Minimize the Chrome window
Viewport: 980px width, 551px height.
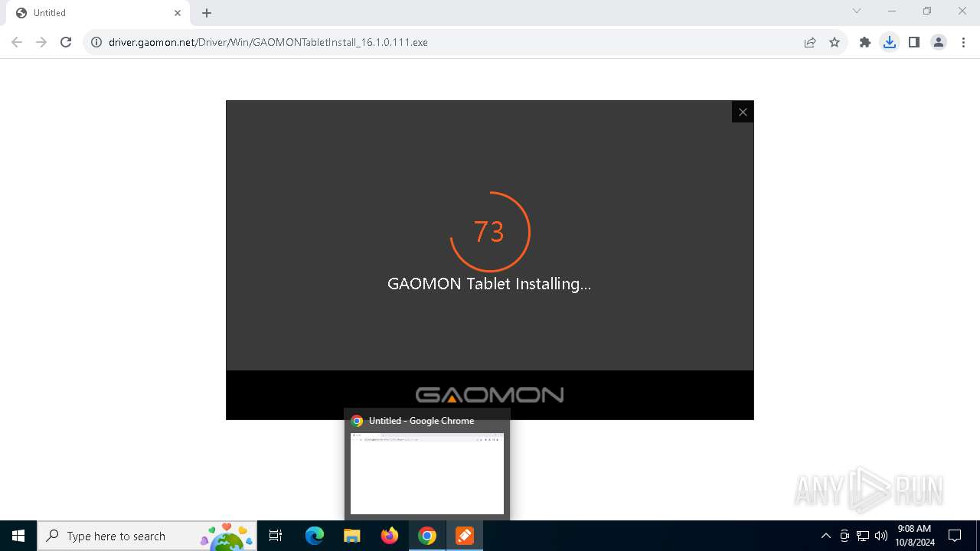[892, 11]
